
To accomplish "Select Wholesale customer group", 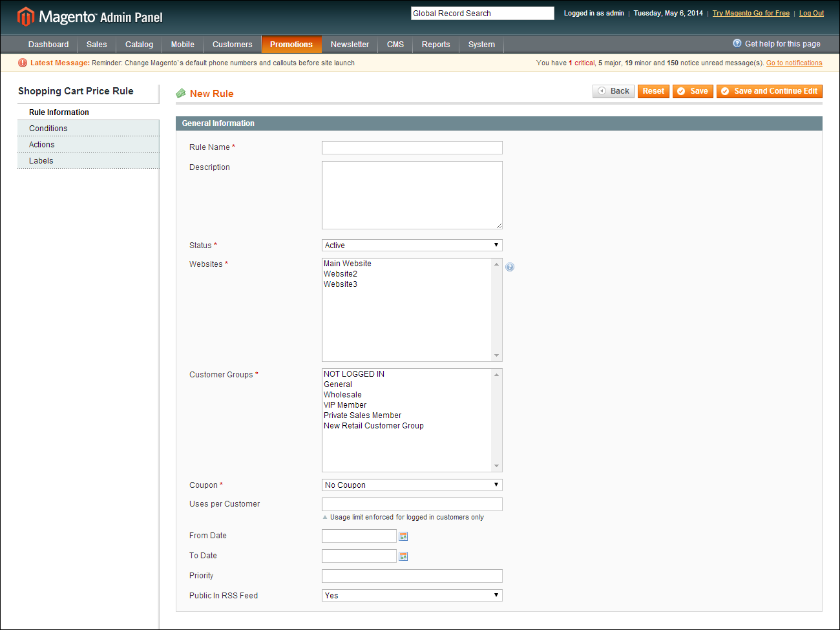I will 407,395.
